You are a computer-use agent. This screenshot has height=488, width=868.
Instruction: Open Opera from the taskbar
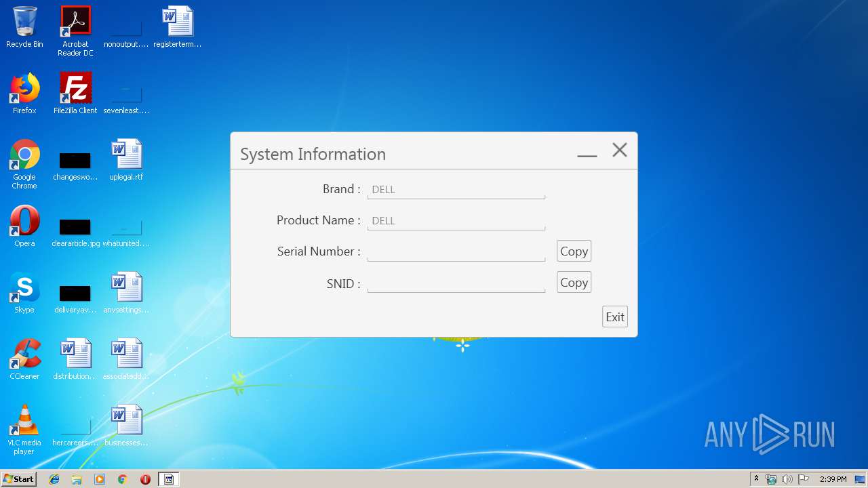click(145, 479)
